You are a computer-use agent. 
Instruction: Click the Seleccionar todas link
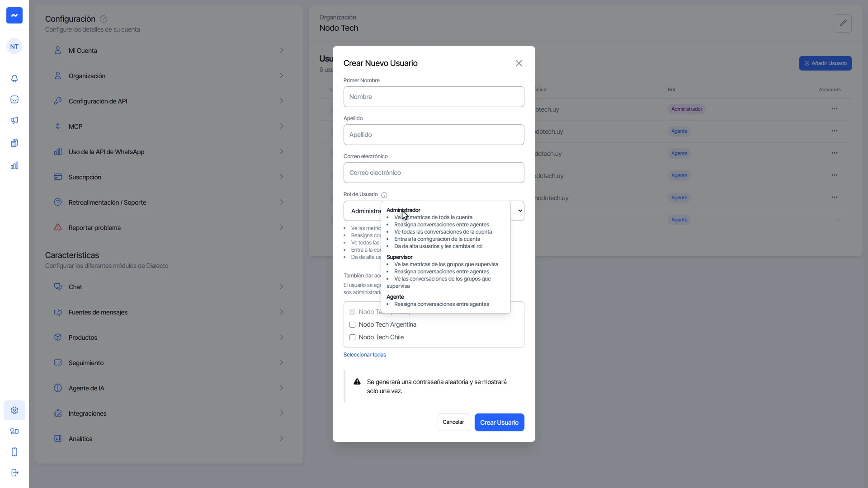pyautogui.click(x=365, y=355)
